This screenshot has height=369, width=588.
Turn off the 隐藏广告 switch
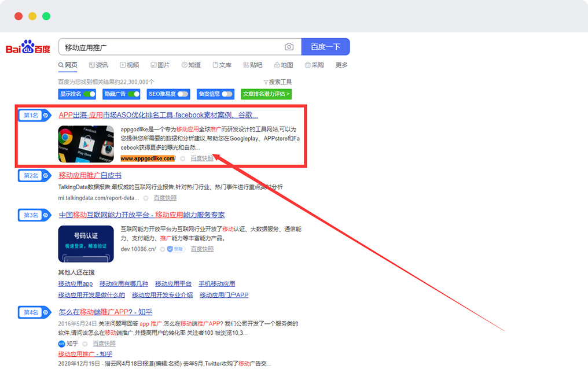[x=134, y=94]
